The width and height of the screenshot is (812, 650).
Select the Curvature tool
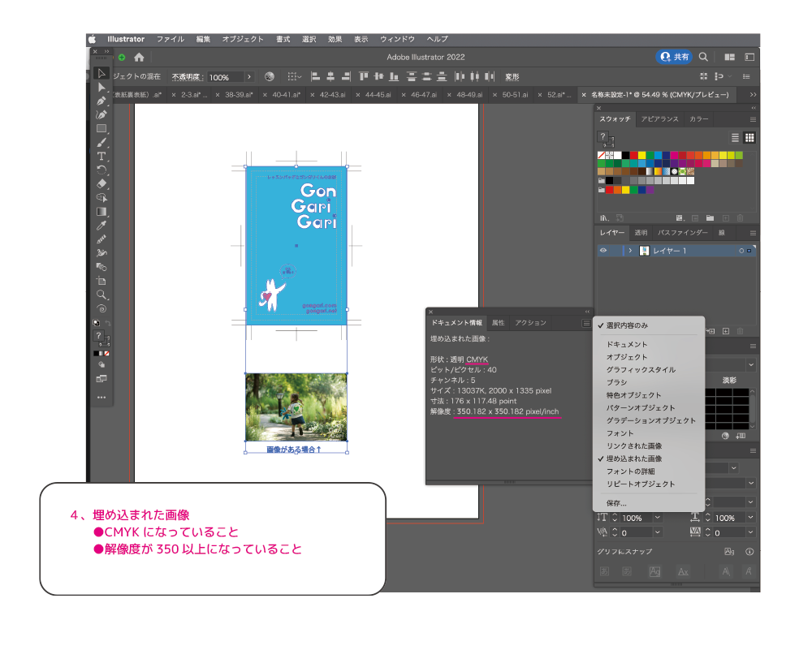click(x=101, y=115)
